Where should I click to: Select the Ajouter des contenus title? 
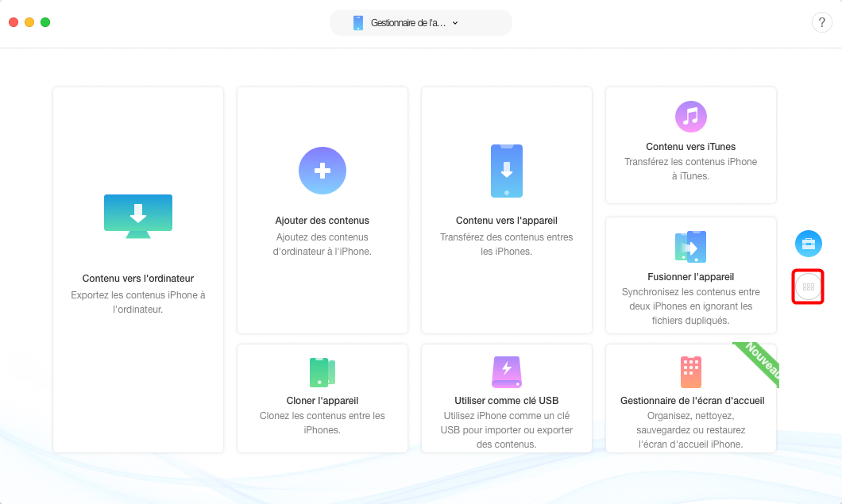pos(323,220)
